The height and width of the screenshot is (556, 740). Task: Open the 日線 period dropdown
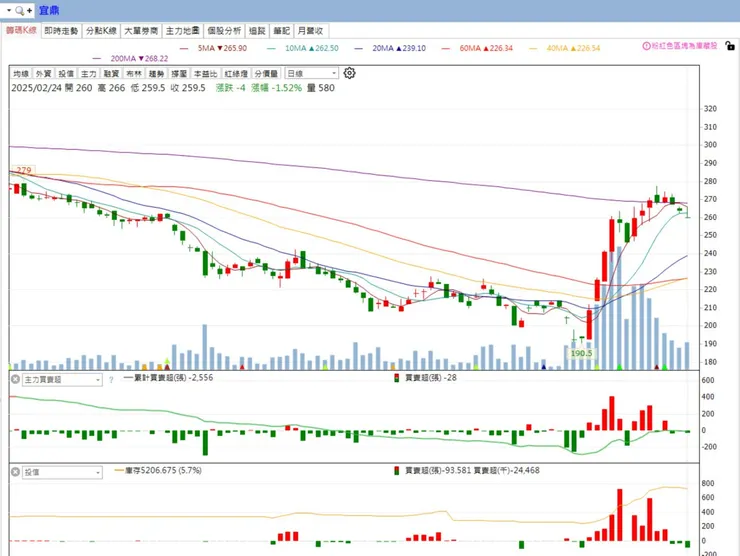click(311, 74)
